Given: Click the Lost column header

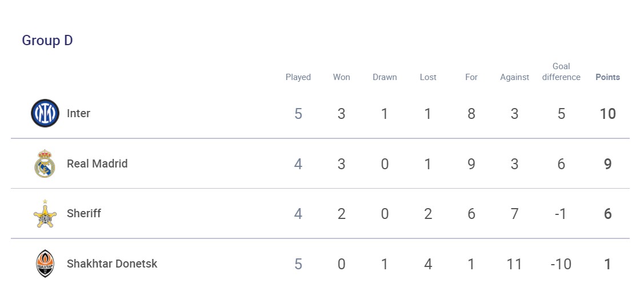Looking at the screenshot, I should (428, 77).
